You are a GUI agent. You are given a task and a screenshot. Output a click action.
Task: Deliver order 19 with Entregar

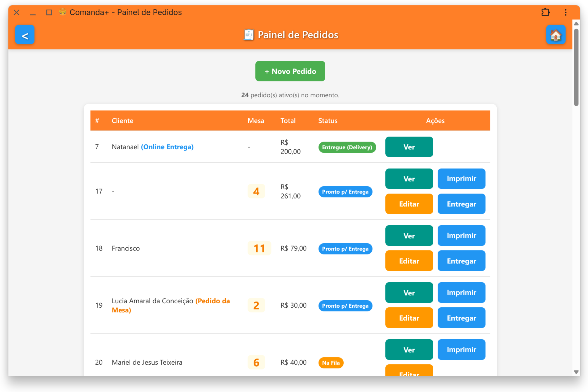click(461, 318)
